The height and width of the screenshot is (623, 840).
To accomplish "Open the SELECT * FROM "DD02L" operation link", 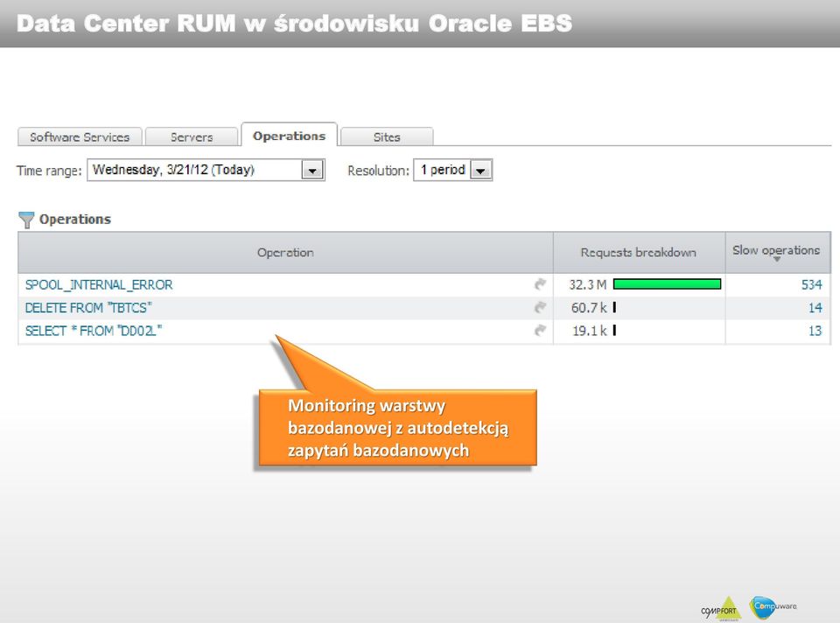I will (94, 331).
